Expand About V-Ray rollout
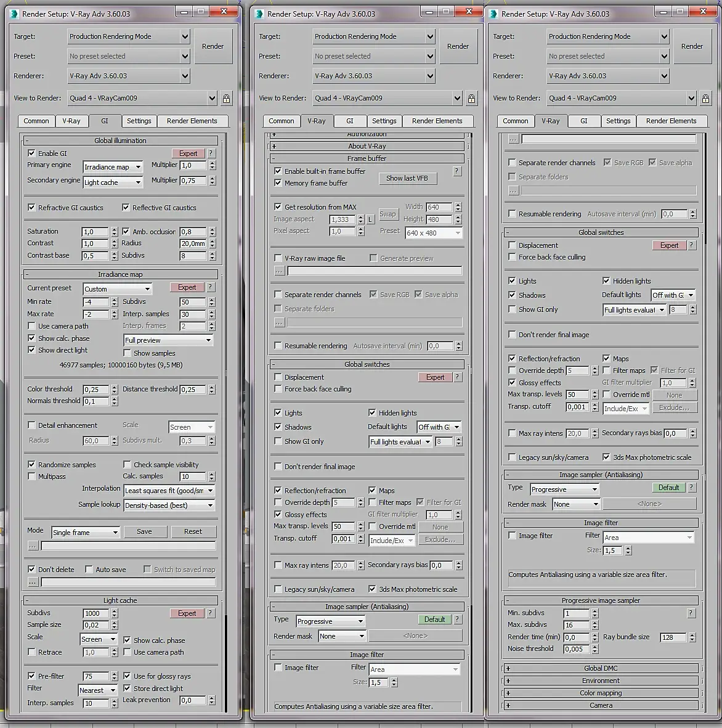 tap(367, 146)
